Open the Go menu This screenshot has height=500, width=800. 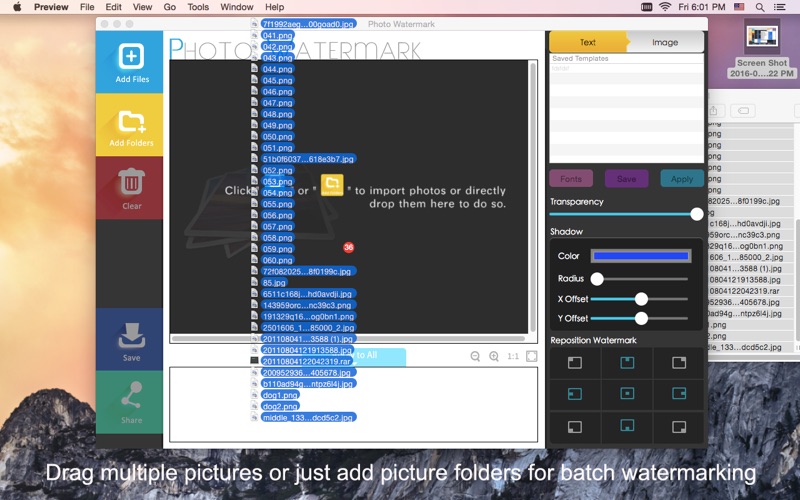[170, 7]
